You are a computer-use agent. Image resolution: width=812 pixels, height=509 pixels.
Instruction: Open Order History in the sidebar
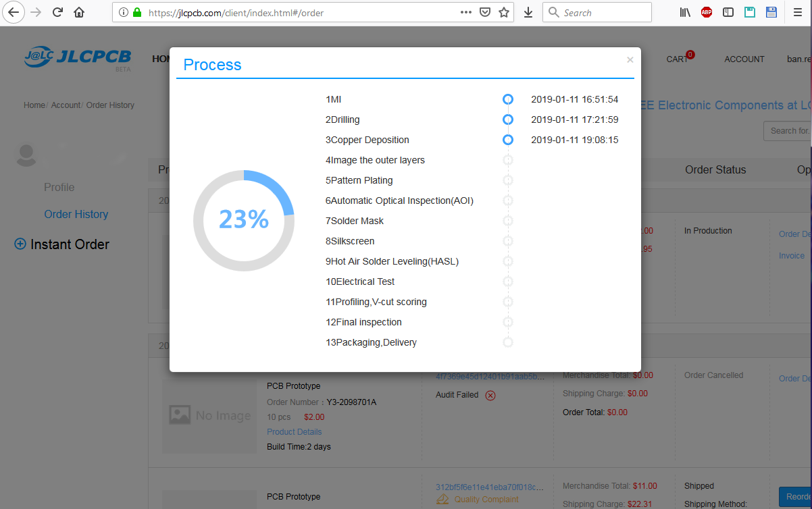click(76, 214)
